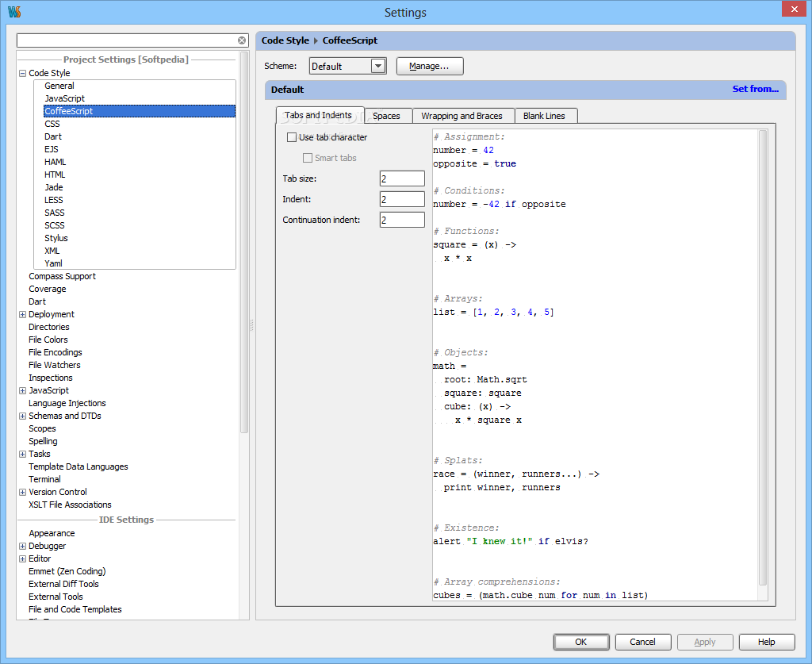The width and height of the screenshot is (812, 664).
Task: Focus the settings search box
Action: [127, 40]
